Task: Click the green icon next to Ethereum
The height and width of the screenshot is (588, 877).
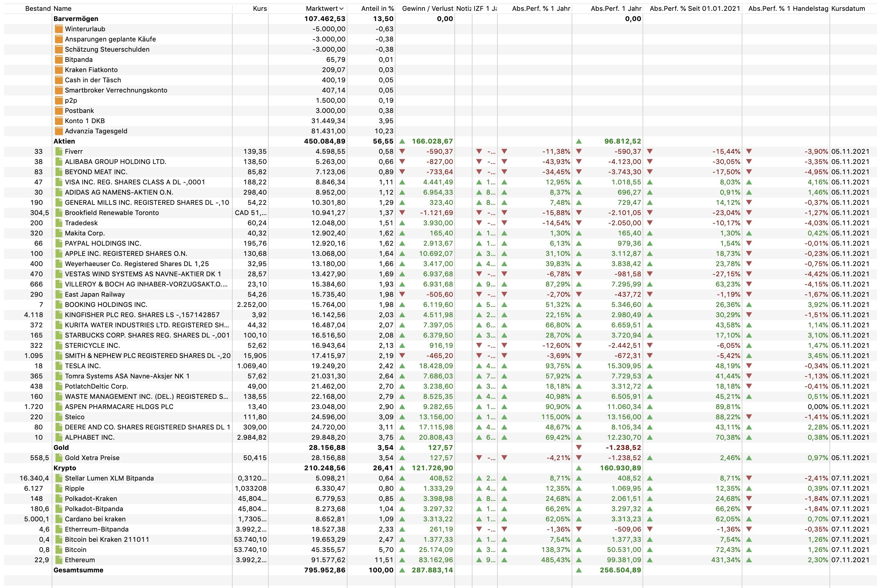Action: pyautogui.click(x=59, y=559)
